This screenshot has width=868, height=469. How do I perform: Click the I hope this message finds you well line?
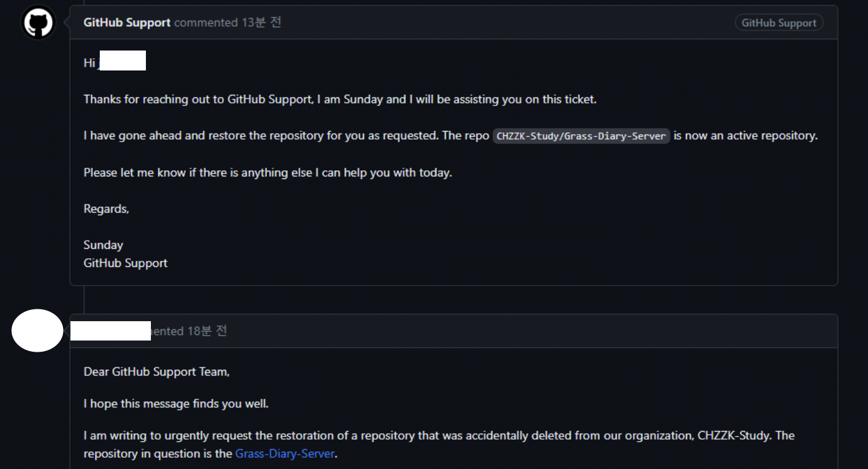(x=176, y=404)
